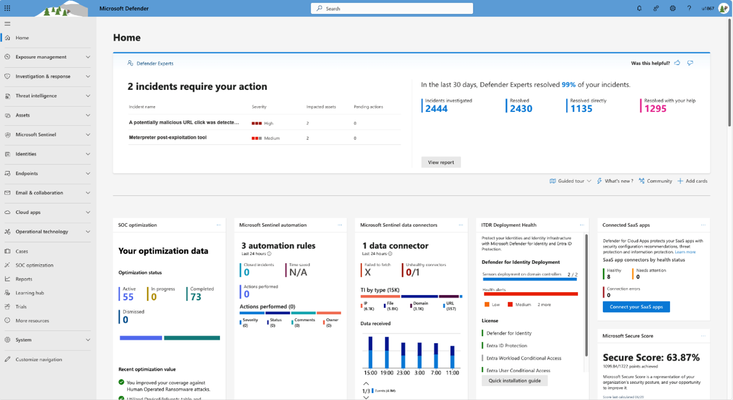Expand the Microsoft Sentinel nav group
This screenshot has height=400, width=733.
pos(47,135)
